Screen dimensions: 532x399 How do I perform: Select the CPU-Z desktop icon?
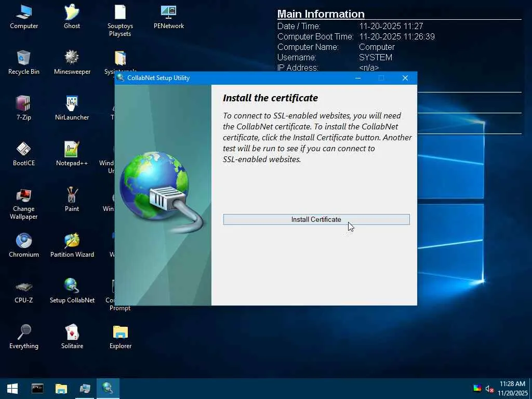(24, 292)
